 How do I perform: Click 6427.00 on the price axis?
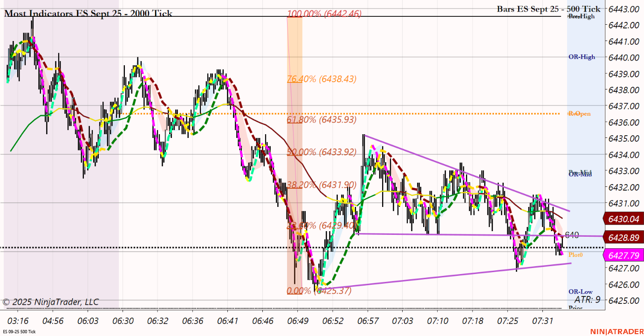624,268
